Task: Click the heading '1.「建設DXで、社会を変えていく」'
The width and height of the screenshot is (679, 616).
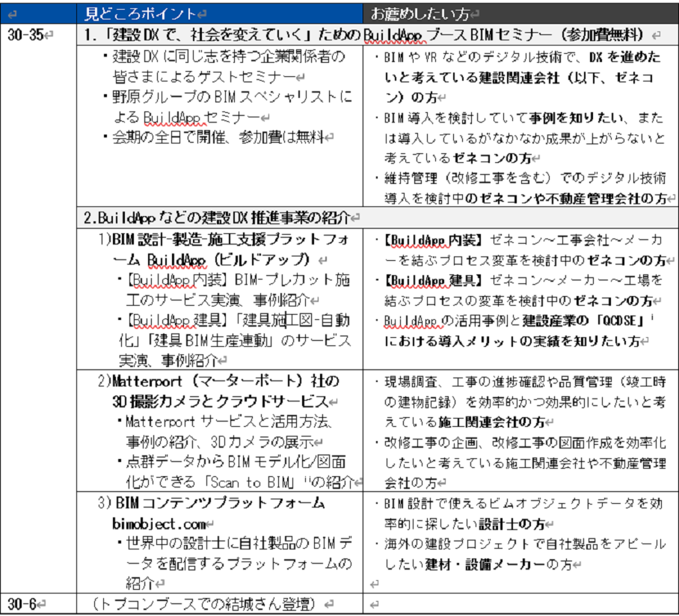Action: coord(199,34)
